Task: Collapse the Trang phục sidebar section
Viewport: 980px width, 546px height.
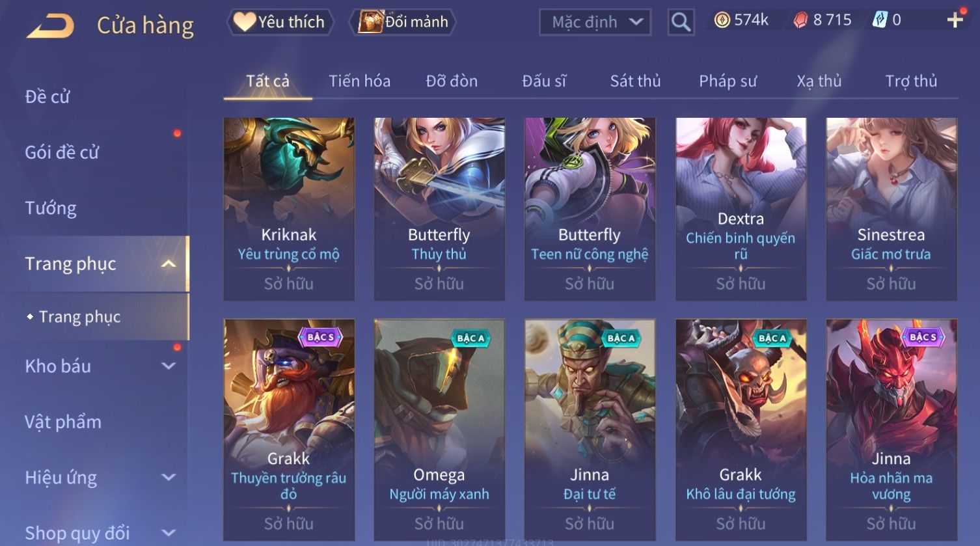Action: pos(169,264)
